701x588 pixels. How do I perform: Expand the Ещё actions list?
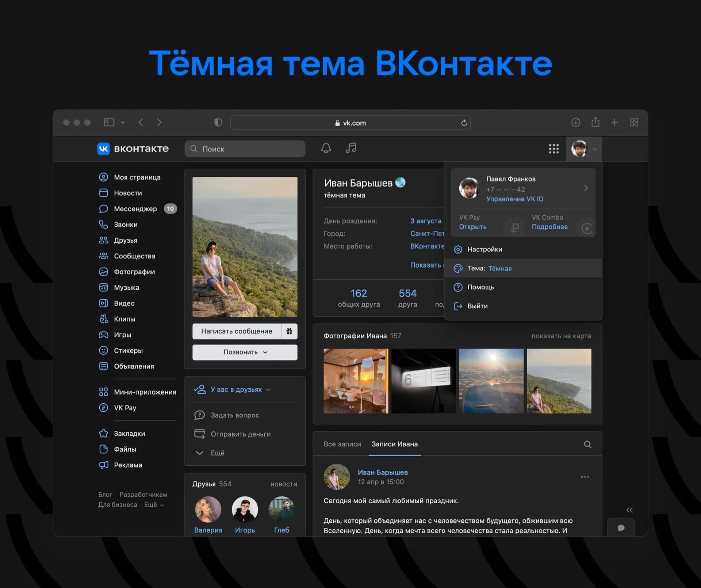coord(217,453)
